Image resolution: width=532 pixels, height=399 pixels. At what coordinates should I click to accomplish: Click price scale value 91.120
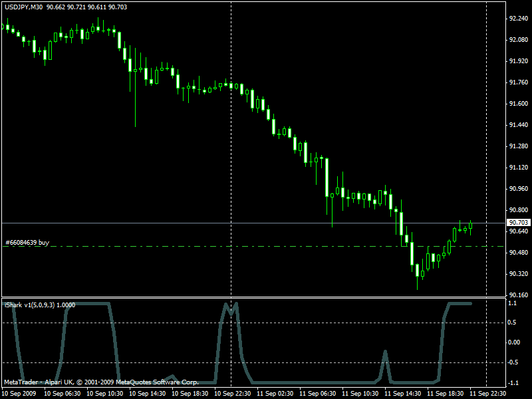click(x=519, y=168)
